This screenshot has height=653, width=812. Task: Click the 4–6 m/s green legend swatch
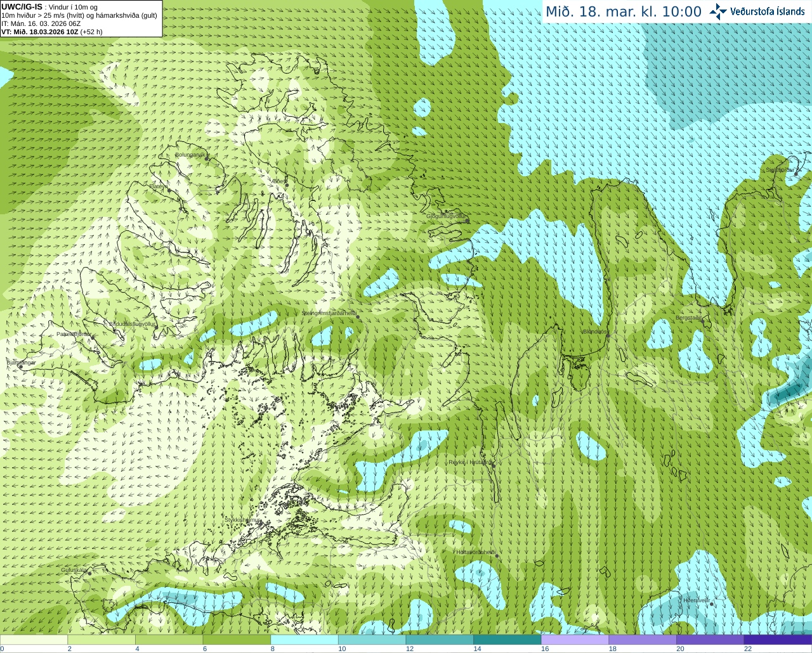pos(169,640)
